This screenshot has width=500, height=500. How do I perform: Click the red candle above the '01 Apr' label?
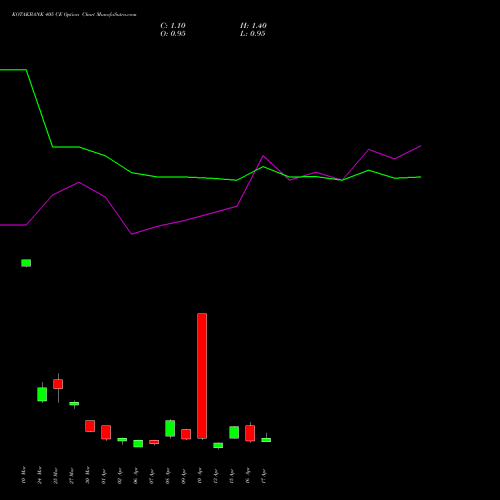tap(106, 432)
